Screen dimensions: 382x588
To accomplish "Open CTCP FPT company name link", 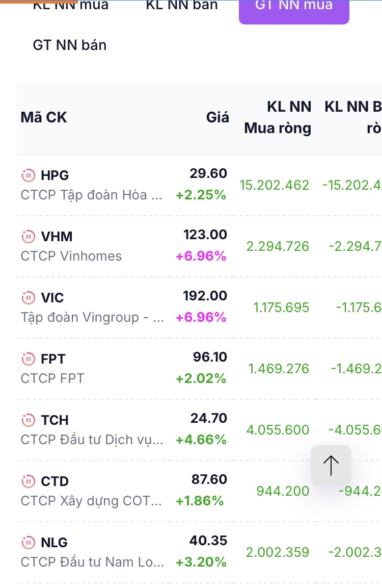I will pyautogui.click(x=52, y=378).
